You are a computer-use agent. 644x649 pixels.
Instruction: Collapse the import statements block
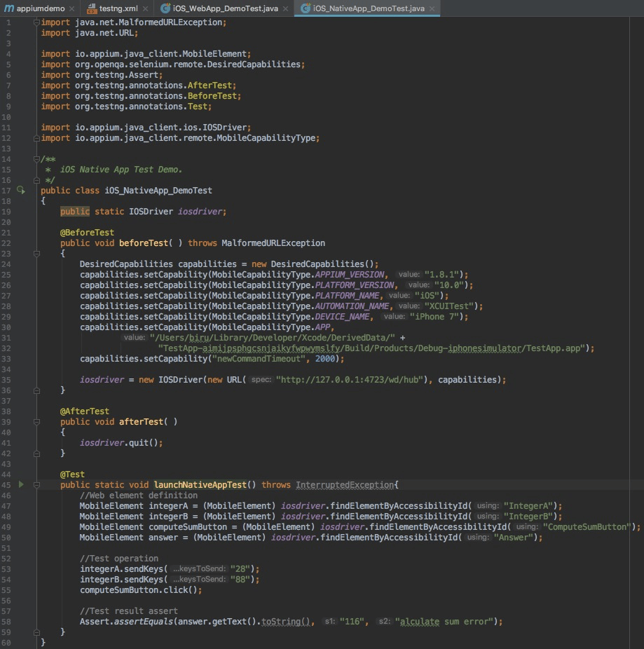click(36, 22)
